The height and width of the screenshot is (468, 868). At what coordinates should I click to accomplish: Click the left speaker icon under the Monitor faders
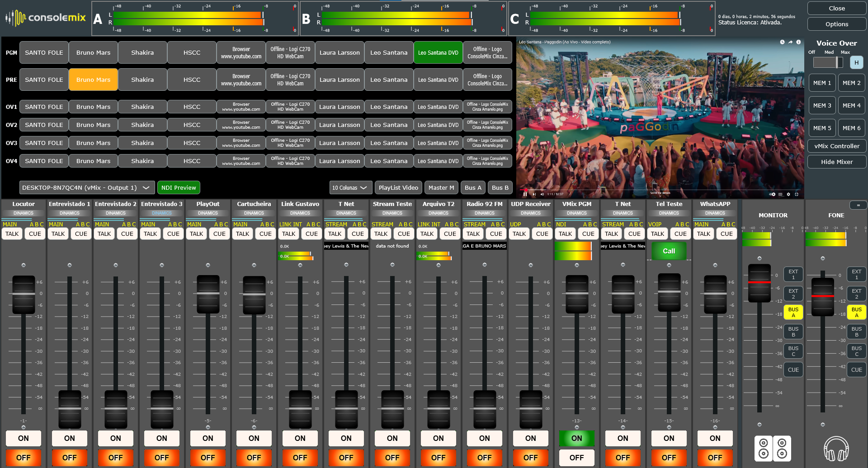(x=763, y=448)
